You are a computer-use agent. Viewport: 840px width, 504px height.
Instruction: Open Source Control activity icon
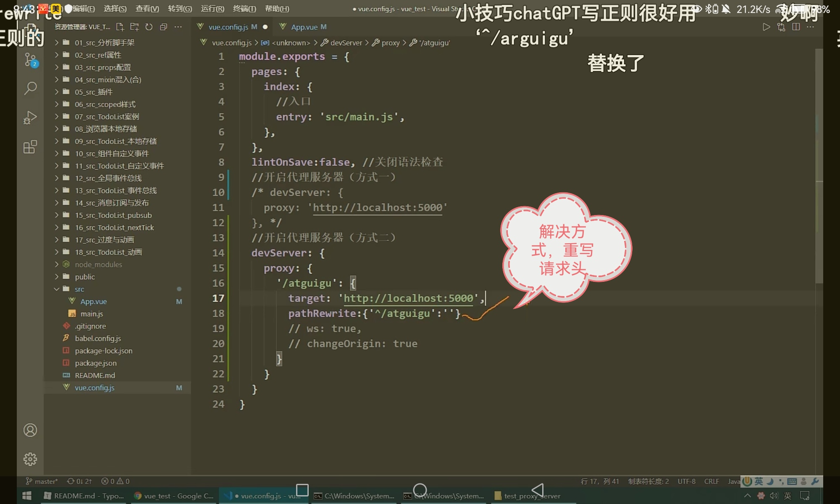(x=30, y=60)
